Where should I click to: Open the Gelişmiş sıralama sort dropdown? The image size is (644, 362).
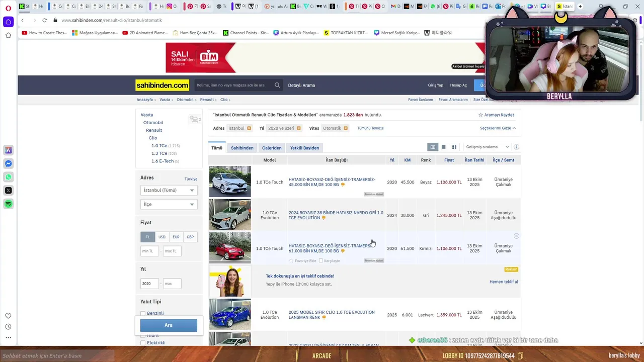coord(488,147)
